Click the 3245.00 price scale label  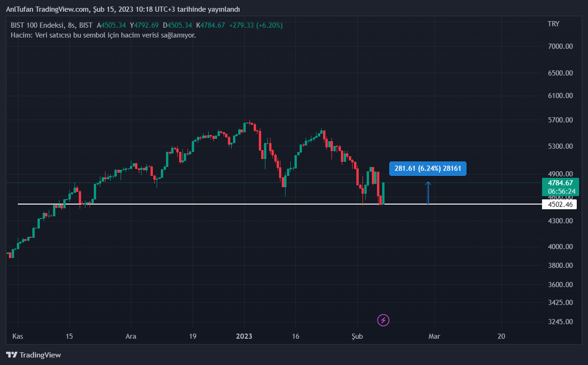[560, 322]
